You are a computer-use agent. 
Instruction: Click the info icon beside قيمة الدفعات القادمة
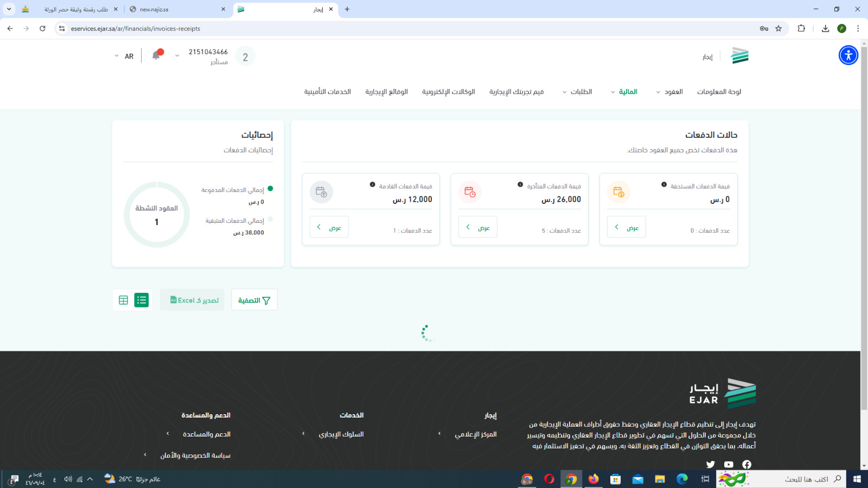click(x=372, y=185)
